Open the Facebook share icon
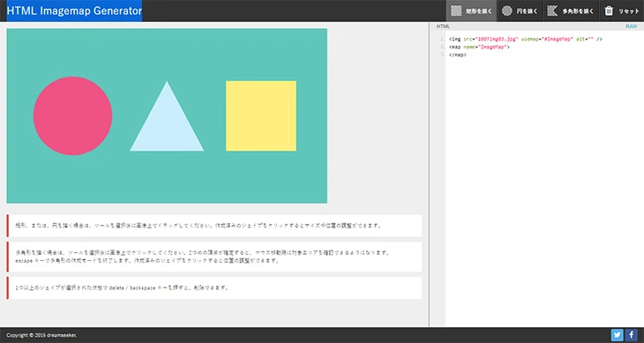Viewport: 644px width, 343px height. point(631,335)
